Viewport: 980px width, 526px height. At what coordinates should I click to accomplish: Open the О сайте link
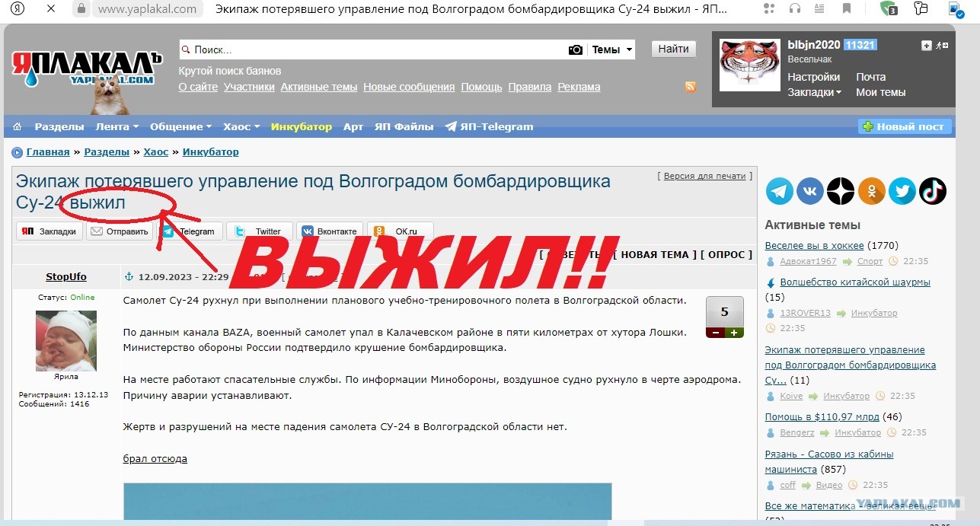click(x=198, y=87)
